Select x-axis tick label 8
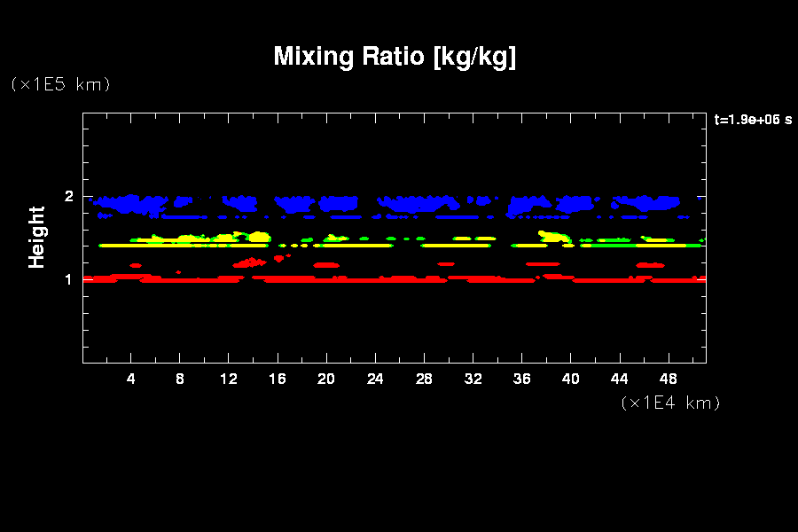798x532 pixels. point(180,379)
